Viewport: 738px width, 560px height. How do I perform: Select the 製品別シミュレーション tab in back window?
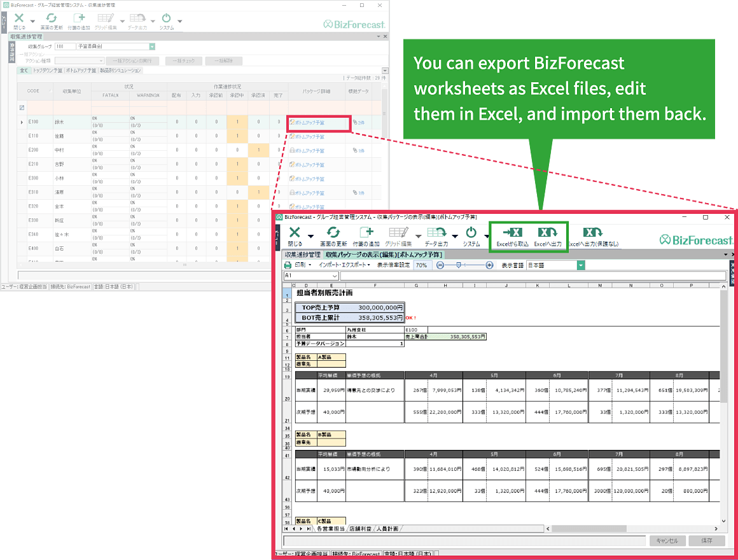point(120,71)
